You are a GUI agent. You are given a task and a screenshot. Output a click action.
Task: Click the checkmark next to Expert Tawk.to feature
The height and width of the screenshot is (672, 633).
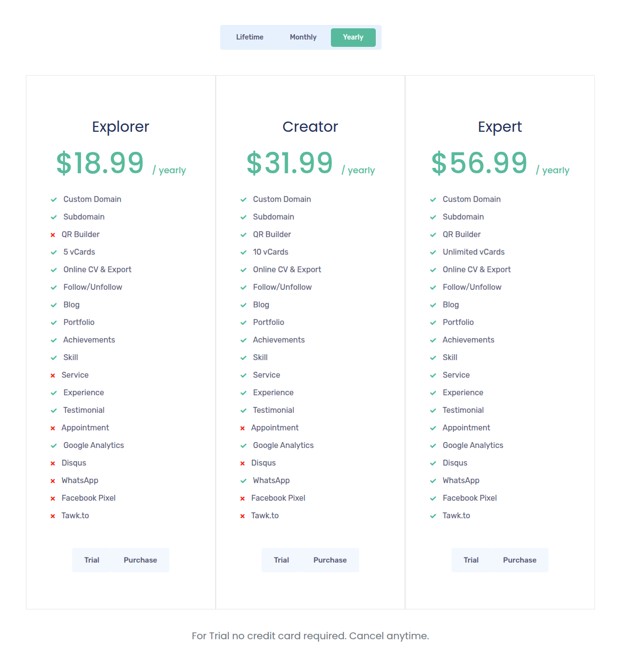(432, 515)
